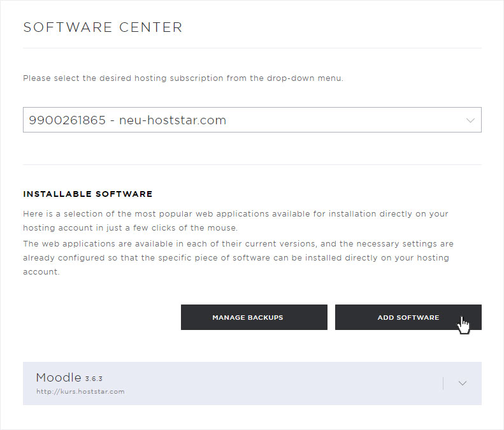Open the http://kurs.hoststar.com link
504x430 pixels.
(80, 391)
